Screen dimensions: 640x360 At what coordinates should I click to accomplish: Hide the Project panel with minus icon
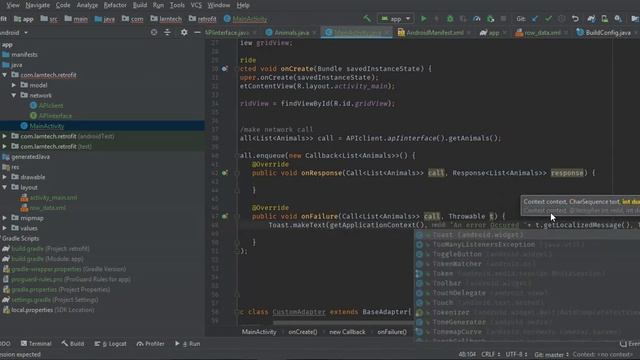tap(197, 32)
